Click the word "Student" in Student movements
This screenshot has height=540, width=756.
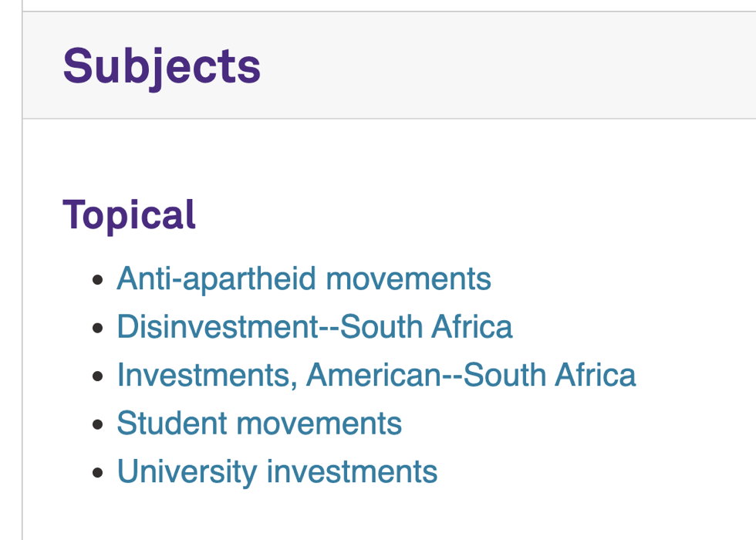click(171, 424)
